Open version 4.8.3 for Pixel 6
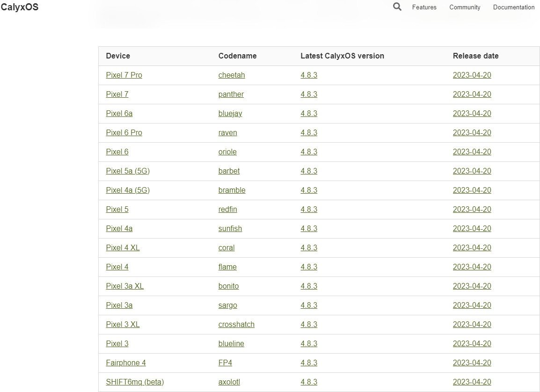 [309, 152]
